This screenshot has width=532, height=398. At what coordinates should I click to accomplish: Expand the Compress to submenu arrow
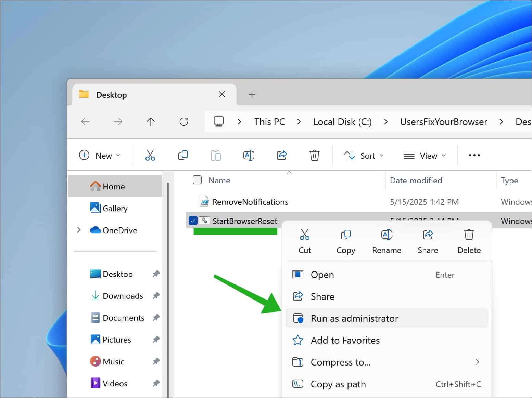[x=478, y=362]
